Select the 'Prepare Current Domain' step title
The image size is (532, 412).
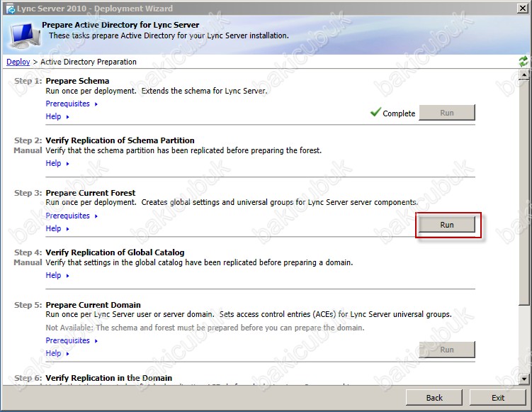point(94,305)
